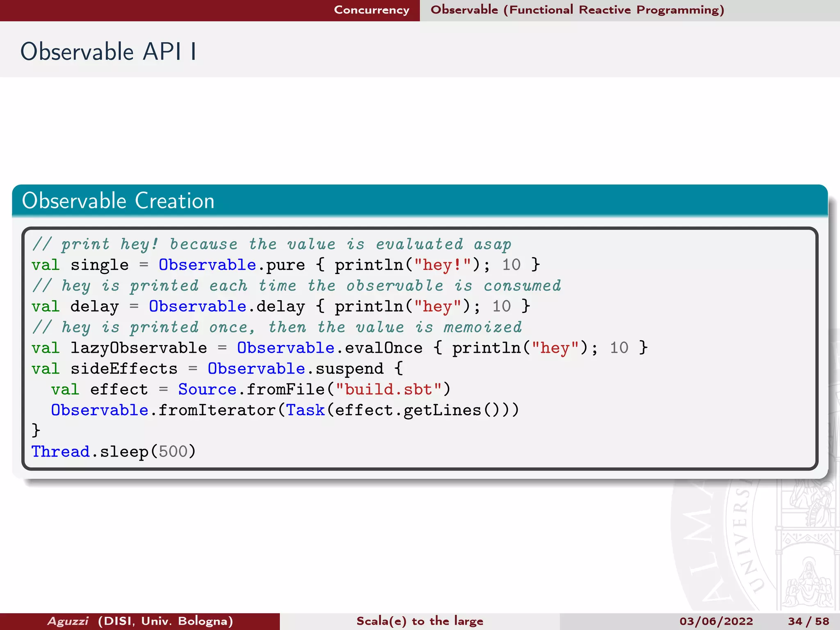Select the author name 'Aguzzi' in footer
The image size is (840, 630).
point(68,621)
